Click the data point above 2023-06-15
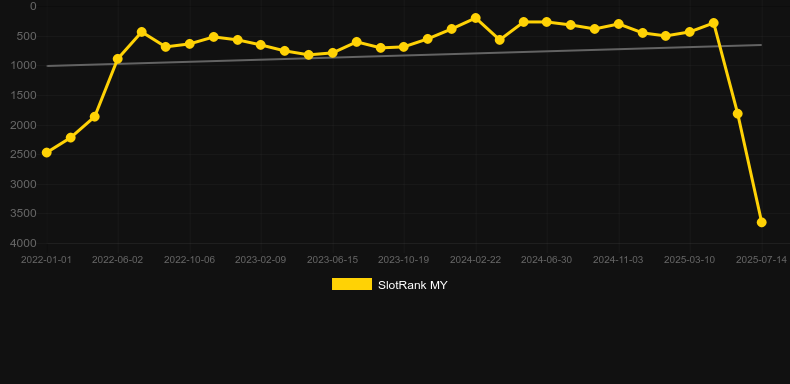 pos(333,53)
